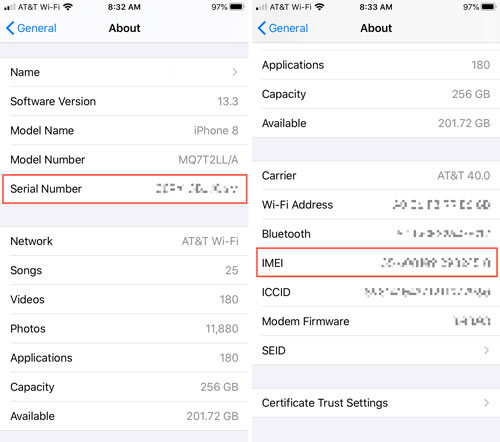This screenshot has height=442, width=500.
Task: Open Certificate Trust Settings chevron
Action: [486, 403]
